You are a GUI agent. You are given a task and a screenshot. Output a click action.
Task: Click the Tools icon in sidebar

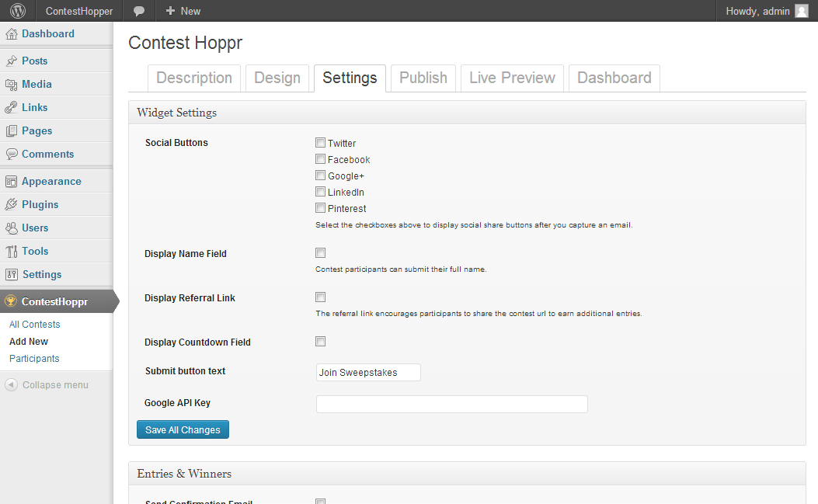click(x=11, y=252)
